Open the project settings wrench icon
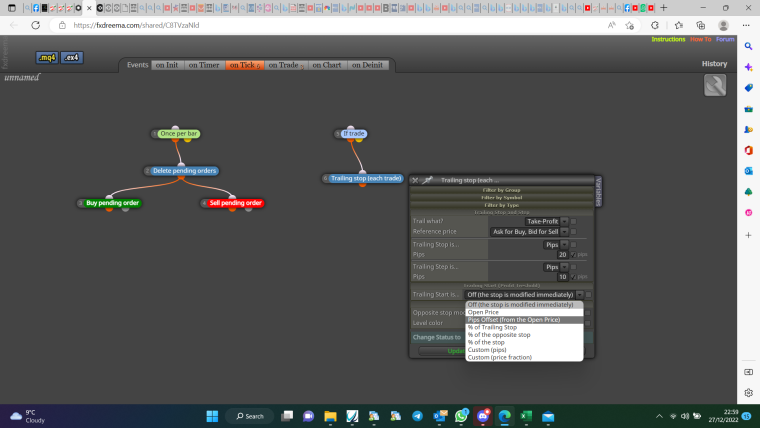This screenshot has height=428, width=760. (715, 85)
